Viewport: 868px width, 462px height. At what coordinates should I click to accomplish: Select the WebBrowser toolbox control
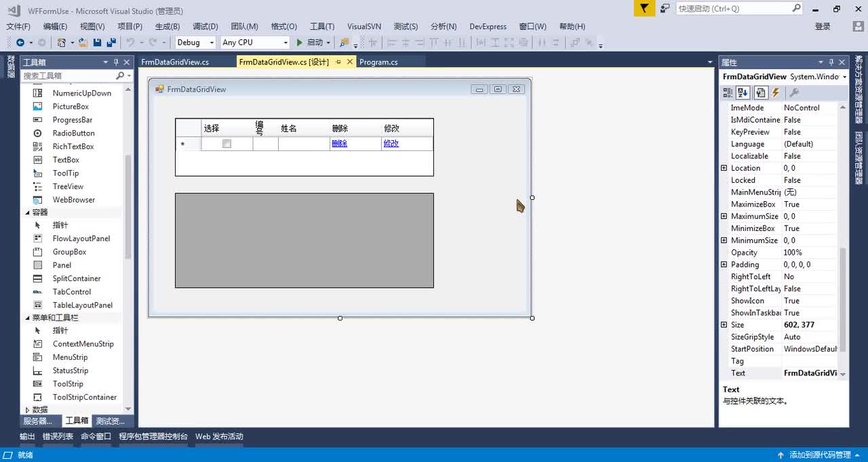[x=74, y=200]
